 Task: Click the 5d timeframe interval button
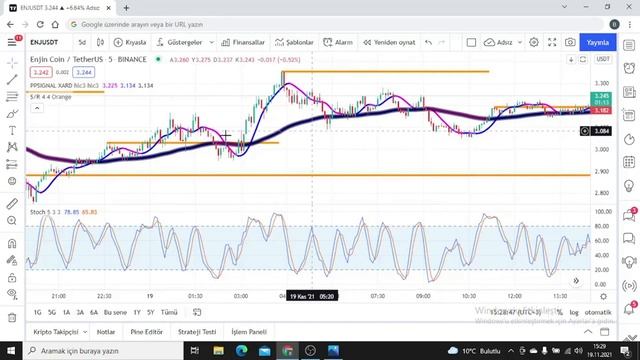[82, 42]
